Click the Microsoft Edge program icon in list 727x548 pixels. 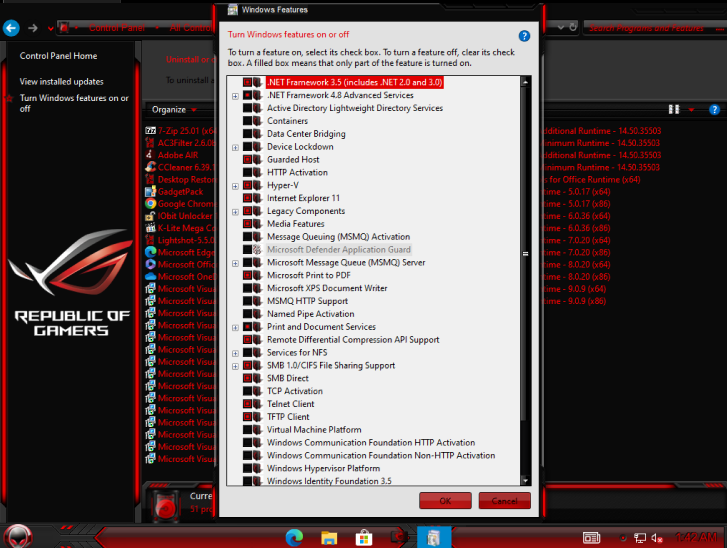pyautogui.click(x=150, y=252)
